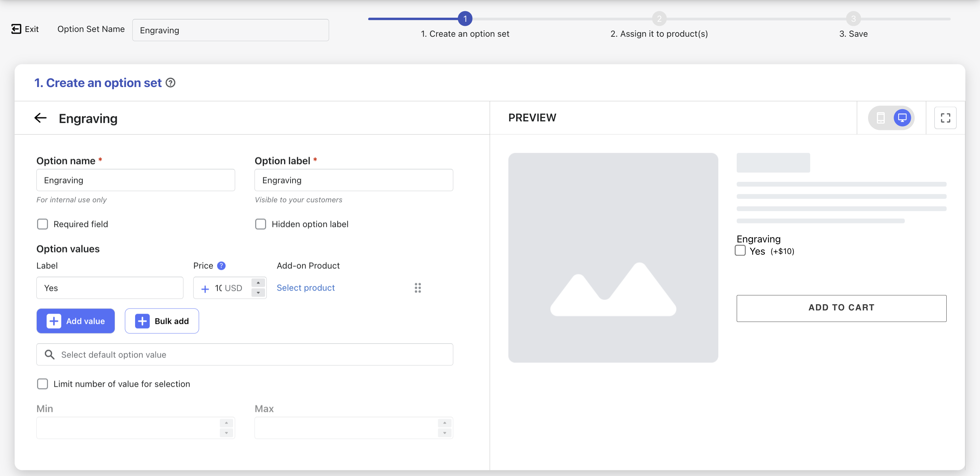Click the Add value button
Image resolution: width=980 pixels, height=476 pixels.
[76, 321]
